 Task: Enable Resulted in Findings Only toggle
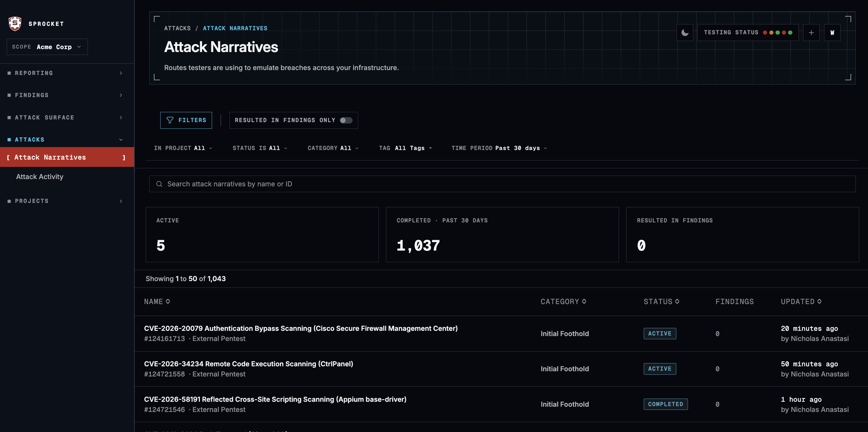[346, 120]
